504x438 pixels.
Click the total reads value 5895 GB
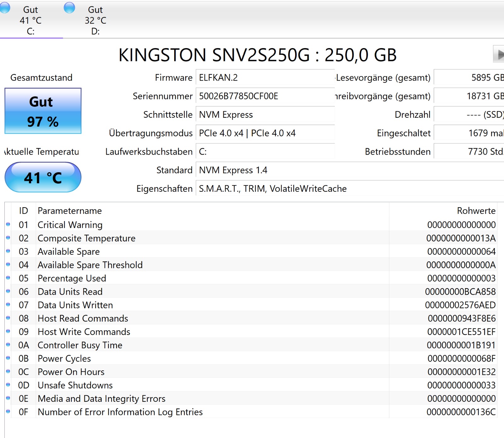469,77
